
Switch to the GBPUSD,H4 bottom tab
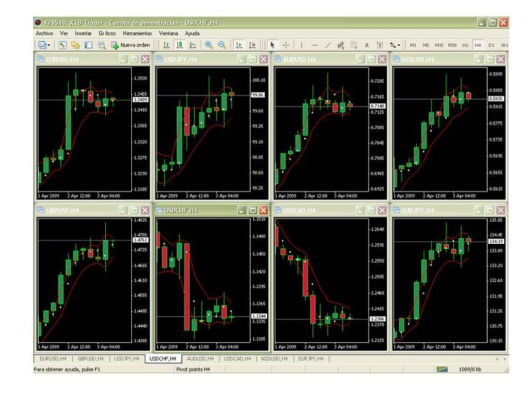coord(90,358)
